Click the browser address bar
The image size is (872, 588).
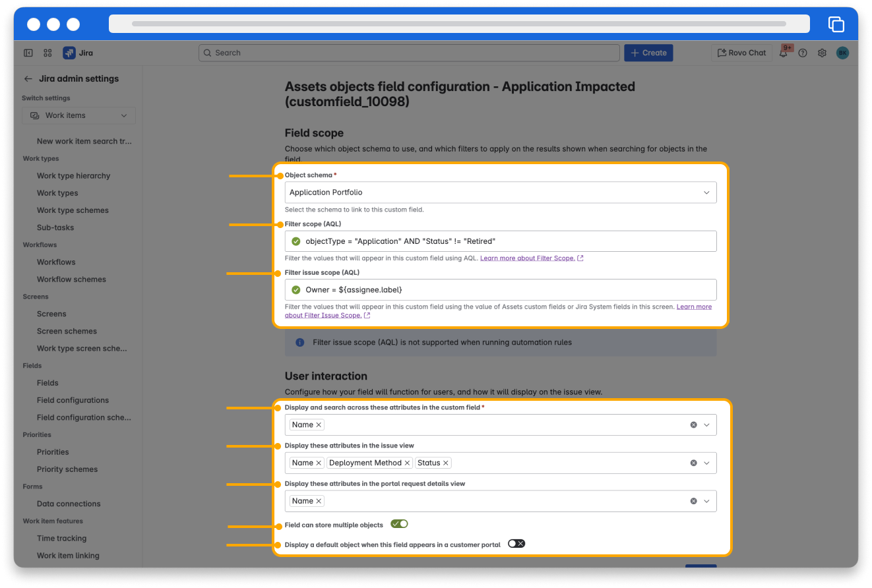459,24
